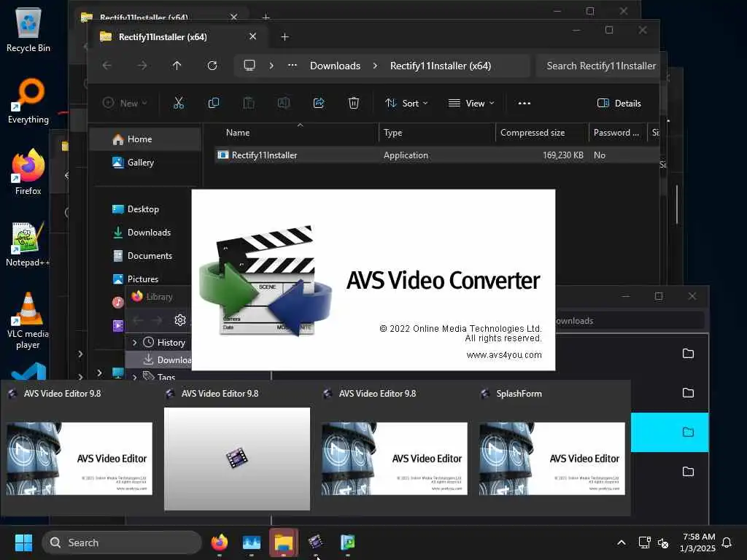Click the Delete trash icon
The width and height of the screenshot is (747, 560).
point(354,103)
